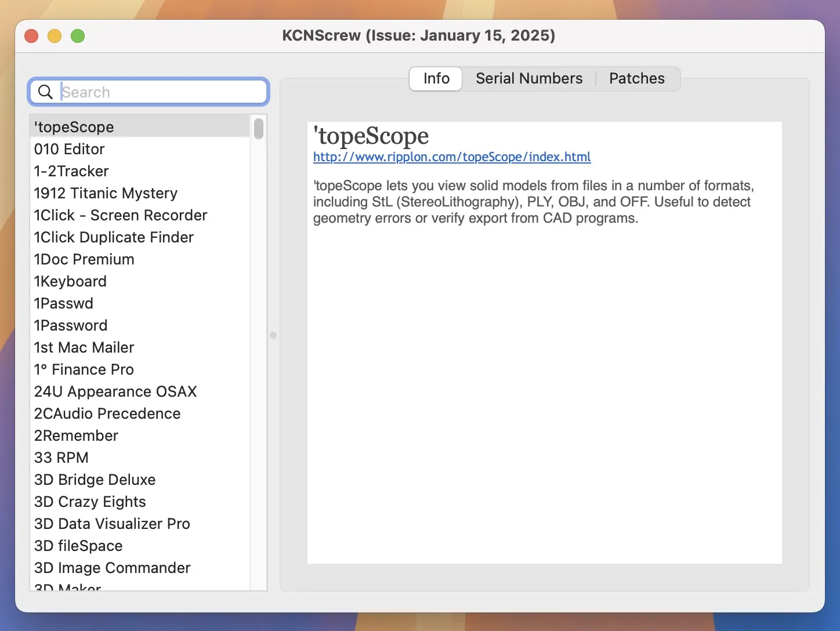Image resolution: width=840 pixels, height=631 pixels.
Task: Select 1Doc Premium in the list
Action: pyautogui.click(x=140, y=259)
